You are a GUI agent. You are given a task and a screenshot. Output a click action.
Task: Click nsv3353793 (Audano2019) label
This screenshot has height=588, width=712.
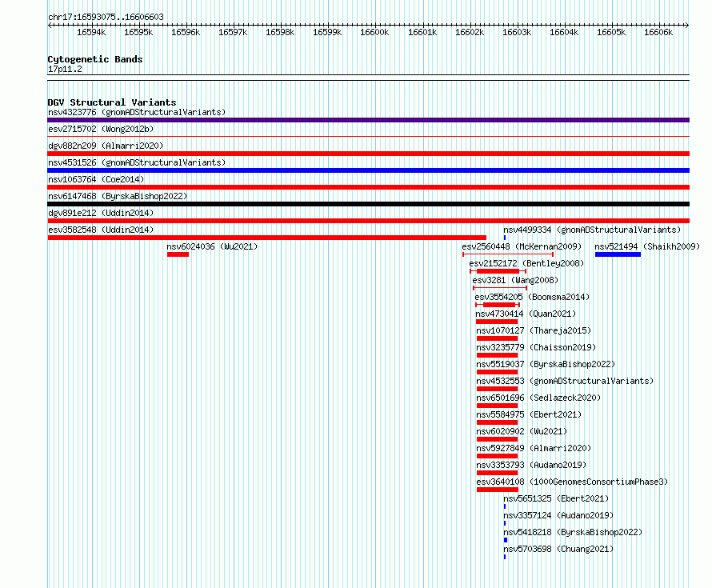click(531, 465)
